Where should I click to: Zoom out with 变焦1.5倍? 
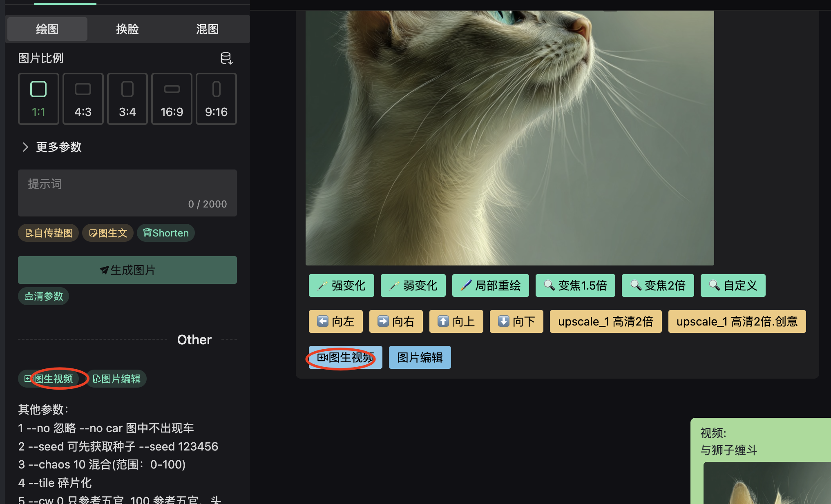[575, 285]
